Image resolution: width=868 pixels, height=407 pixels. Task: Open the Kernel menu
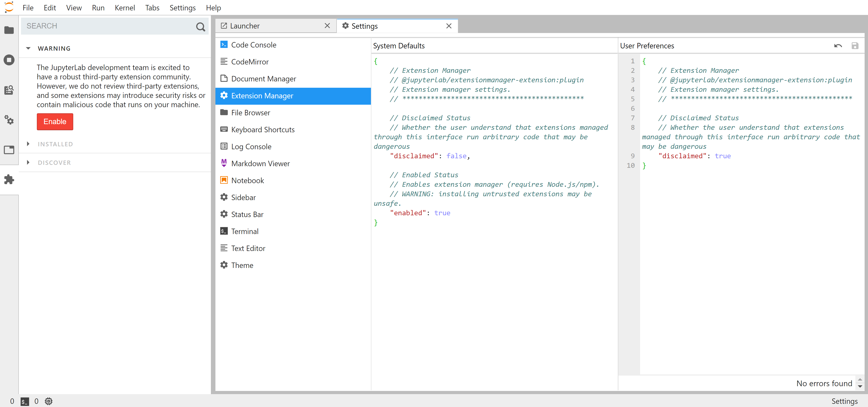[x=125, y=7]
